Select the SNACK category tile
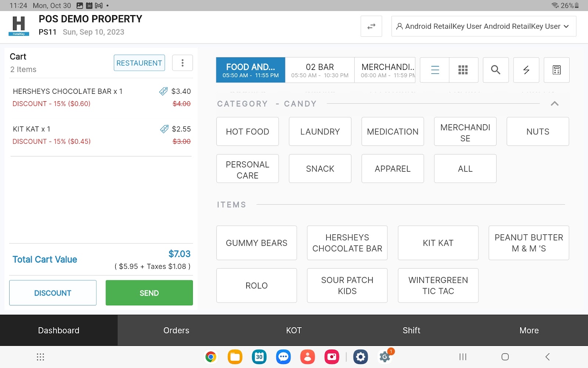This screenshot has width=588, height=368. click(x=320, y=169)
